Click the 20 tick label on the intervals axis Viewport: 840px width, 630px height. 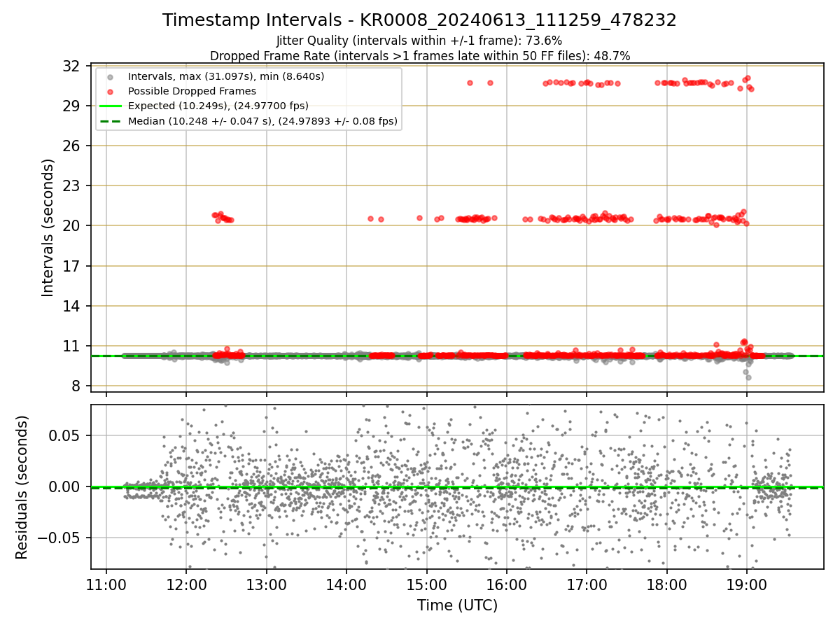[72, 226]
